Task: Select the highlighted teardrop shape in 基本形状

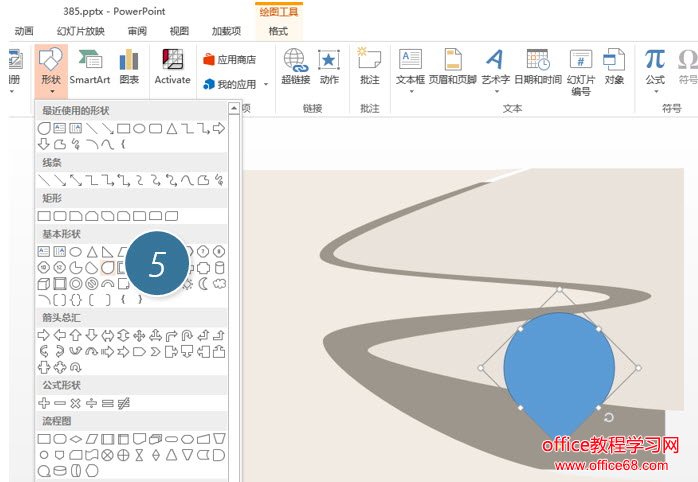Action: (107, 267)
